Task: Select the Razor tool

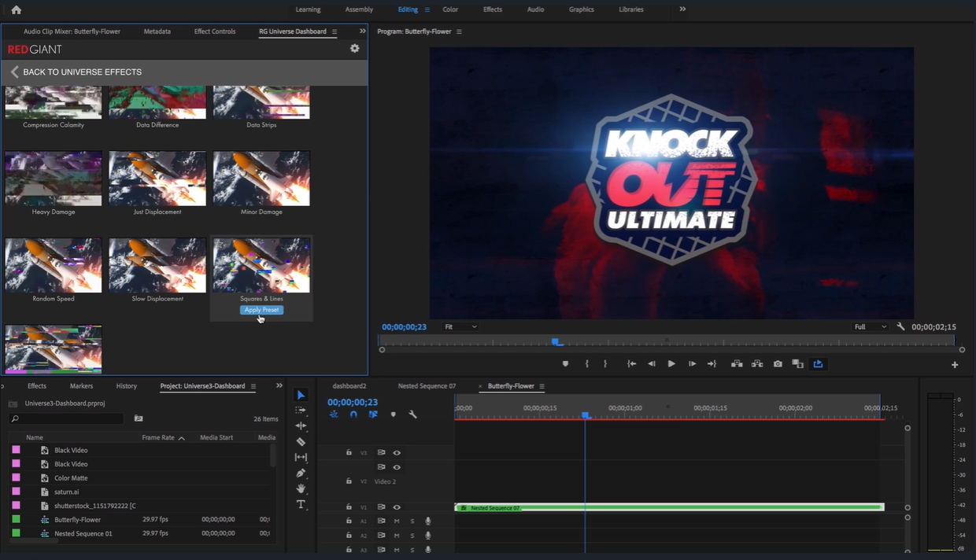Action: (301, 442)
